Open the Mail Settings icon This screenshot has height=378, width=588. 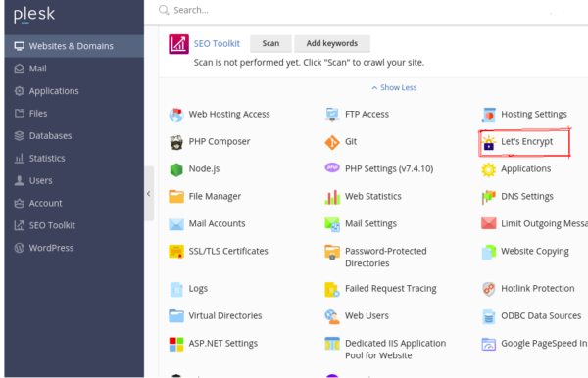(332, 224)
